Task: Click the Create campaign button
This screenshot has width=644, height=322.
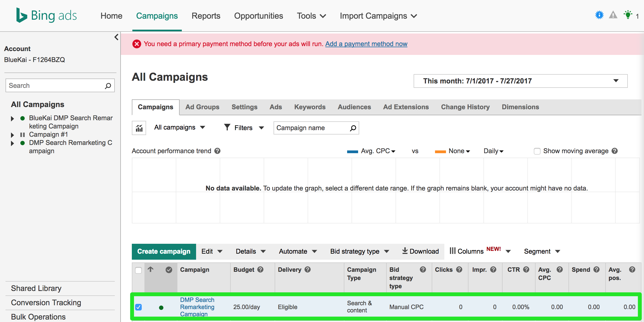Action: tap(164, 251)
